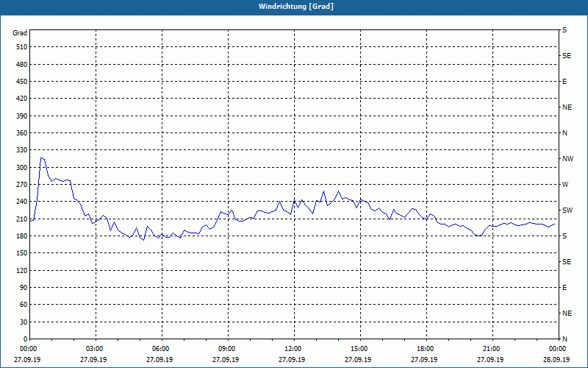This screenshot has height=368, width=588.
Task: Click the 300 axis tick label
Action: tap(22, 168)
